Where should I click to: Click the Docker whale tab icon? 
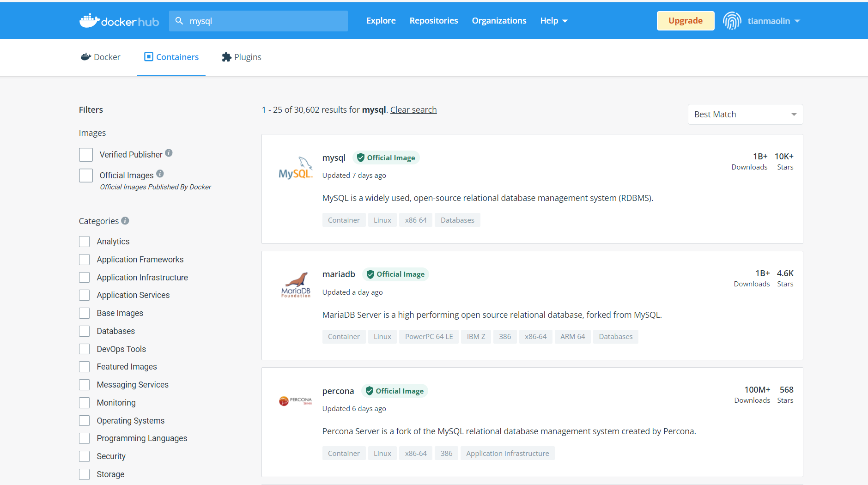pyautogui.click(x=86, y=57)
